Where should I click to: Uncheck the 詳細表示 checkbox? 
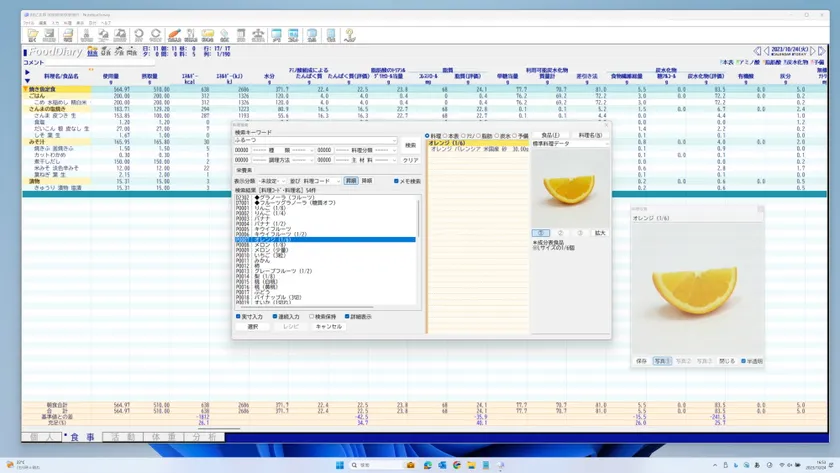pos(349,317)
